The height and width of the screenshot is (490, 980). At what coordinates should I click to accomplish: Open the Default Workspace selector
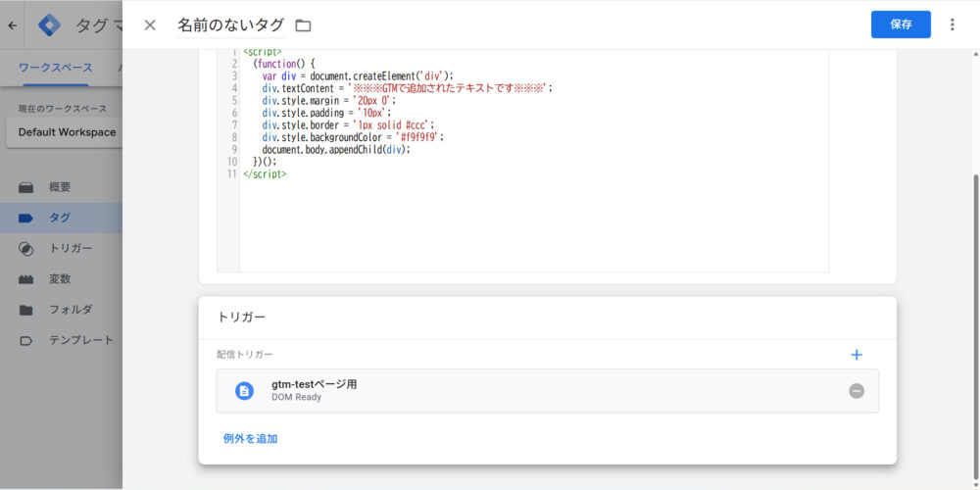pyautogui.click(x=66, y=132)
